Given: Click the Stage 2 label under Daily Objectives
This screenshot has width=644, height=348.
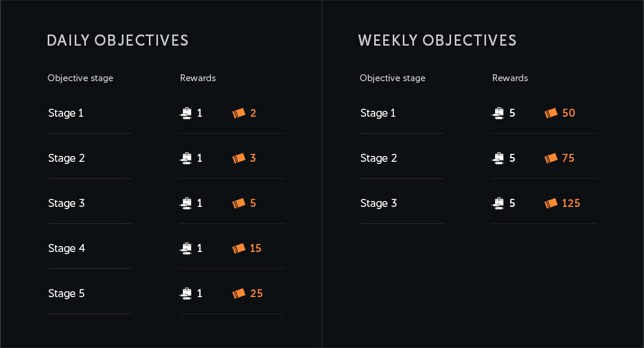Looking at the screenshot, I should pos(66,158).
